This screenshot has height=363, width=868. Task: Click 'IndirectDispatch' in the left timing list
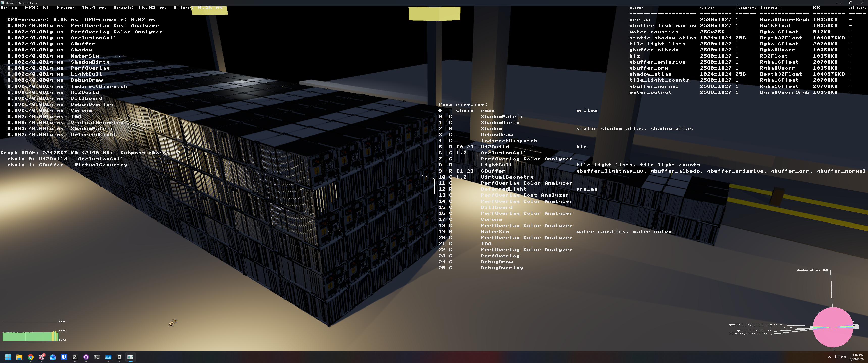click(x=99, y=86)
